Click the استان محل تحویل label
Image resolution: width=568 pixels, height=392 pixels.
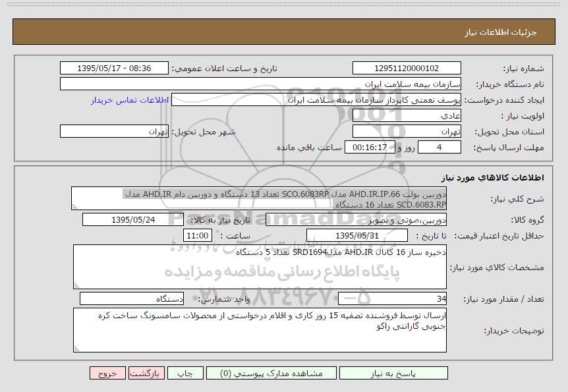click(x=509, y=132)
